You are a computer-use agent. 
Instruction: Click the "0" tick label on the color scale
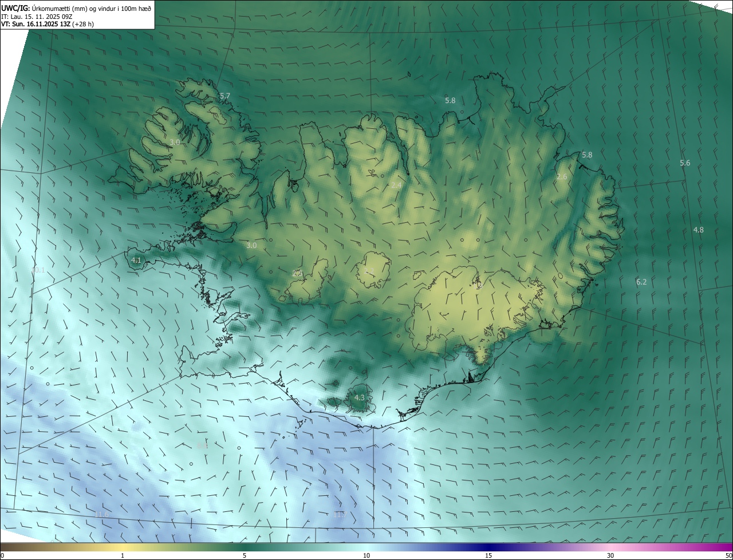[2, 555]
